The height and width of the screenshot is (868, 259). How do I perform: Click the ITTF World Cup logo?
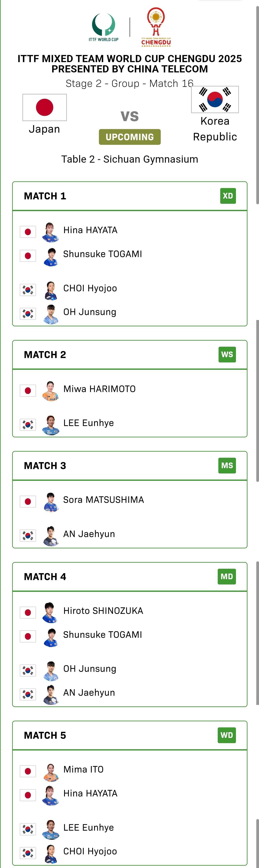coord(104,27)
